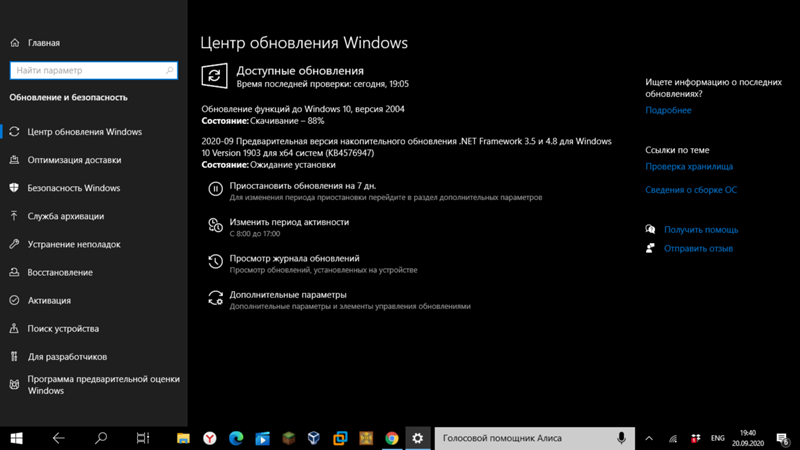Click the Получить помощь link

pos(701,230)
